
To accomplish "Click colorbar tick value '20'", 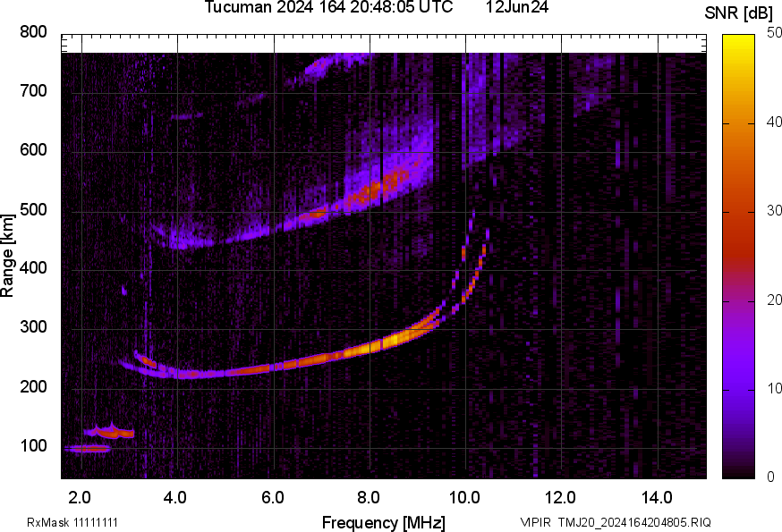I will (774, 300).
